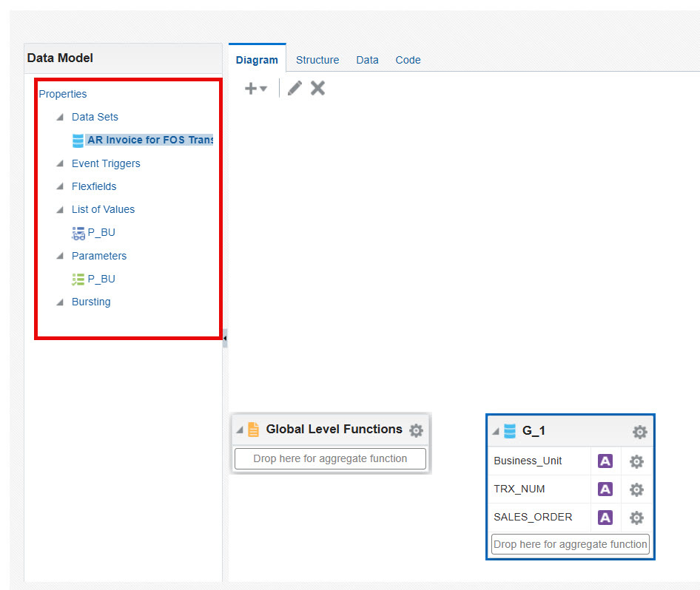Screen dimensions: 700x590
Task: Open Global Level Functions gear menu
Action: (x=416, y=430)
